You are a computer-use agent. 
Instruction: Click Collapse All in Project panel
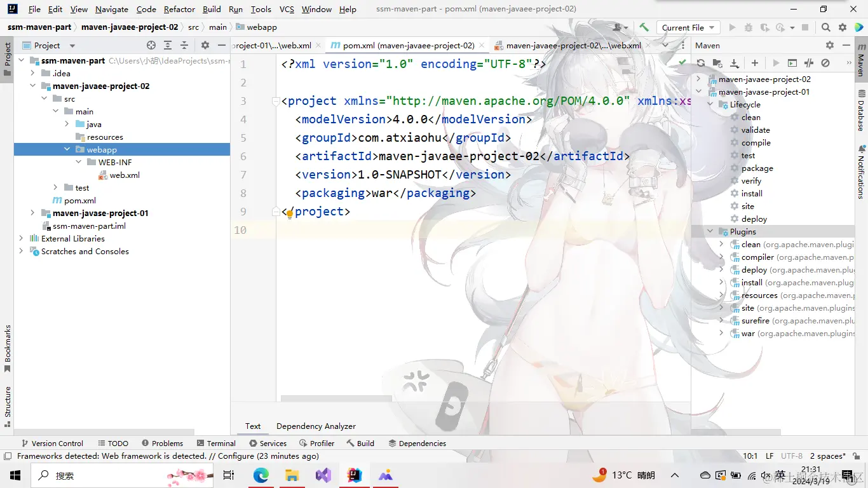click(x=184, y=45)
